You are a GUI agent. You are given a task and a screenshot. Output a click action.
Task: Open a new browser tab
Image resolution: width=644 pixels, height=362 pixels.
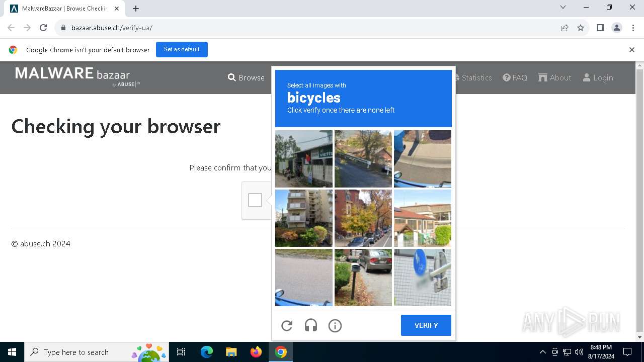(x=136, y=8)
